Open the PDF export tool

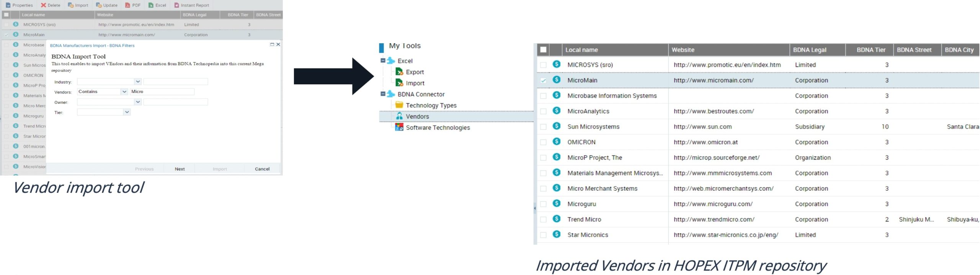[128, 5]
